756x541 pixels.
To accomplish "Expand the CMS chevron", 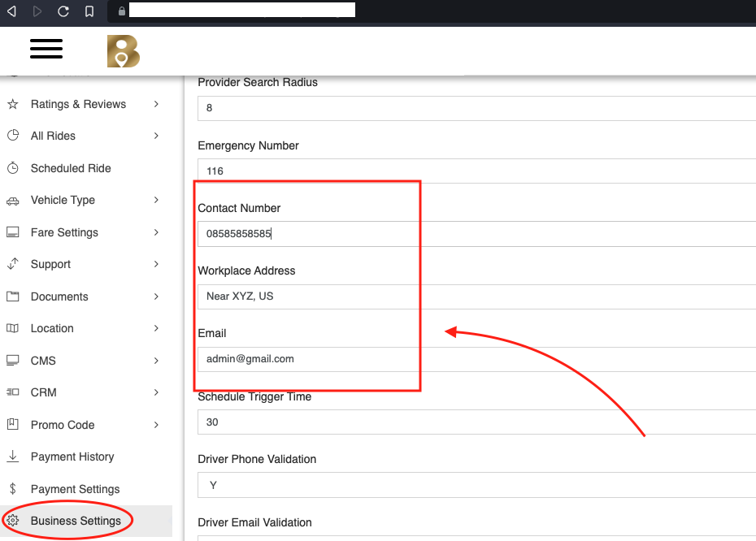I will click(156, 361).
